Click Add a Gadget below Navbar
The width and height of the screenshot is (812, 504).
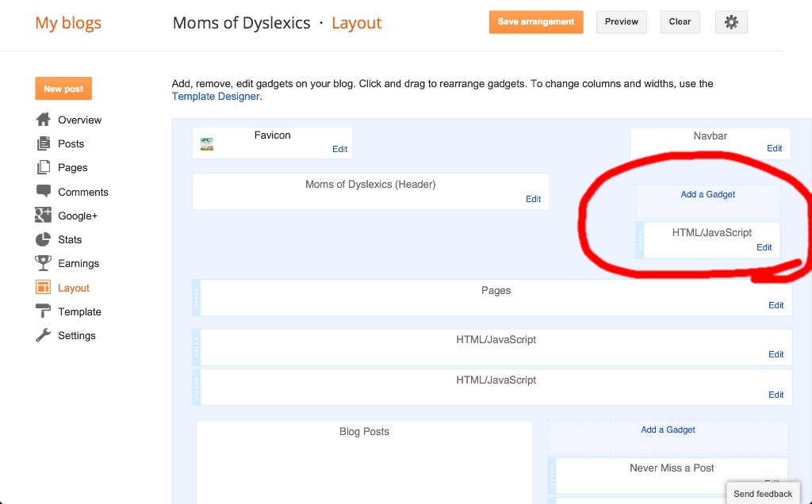707,194
